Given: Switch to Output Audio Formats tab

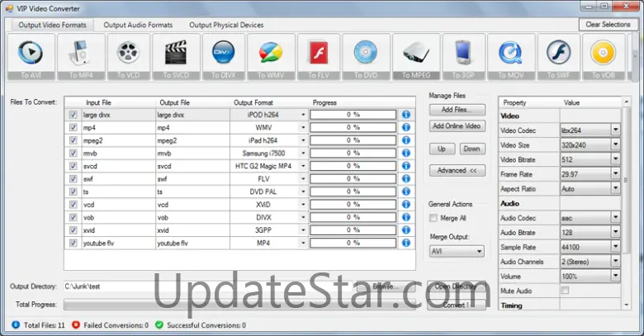Looking at the screenshot, I should 138,25.
